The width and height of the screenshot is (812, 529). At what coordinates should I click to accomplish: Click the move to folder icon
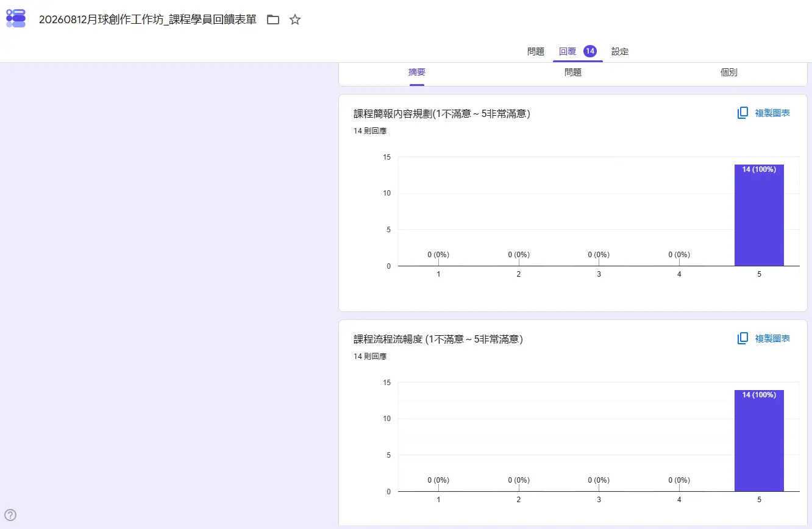pyautogui.click(x=273, y=20)
